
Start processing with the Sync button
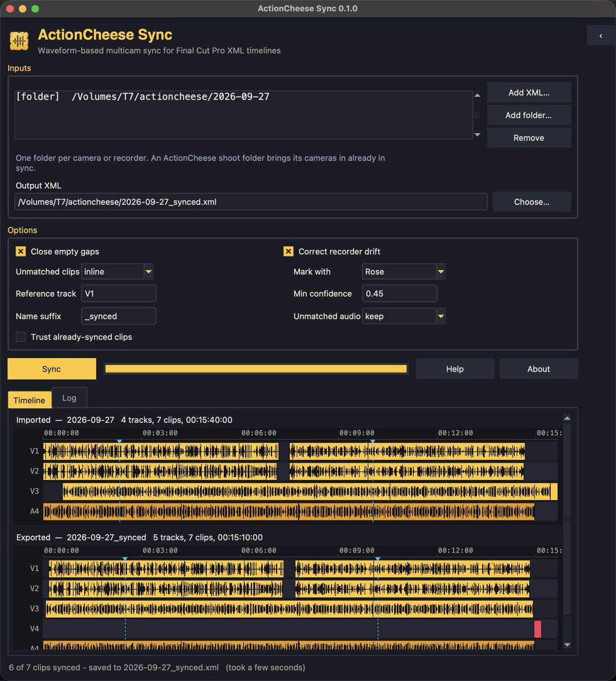51,369
